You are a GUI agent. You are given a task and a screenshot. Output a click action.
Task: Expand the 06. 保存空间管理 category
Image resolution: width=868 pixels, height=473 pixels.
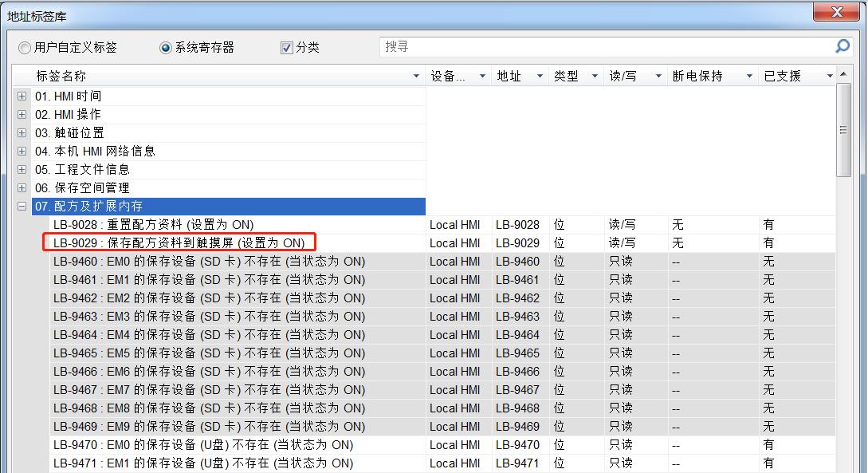[22, 187]
